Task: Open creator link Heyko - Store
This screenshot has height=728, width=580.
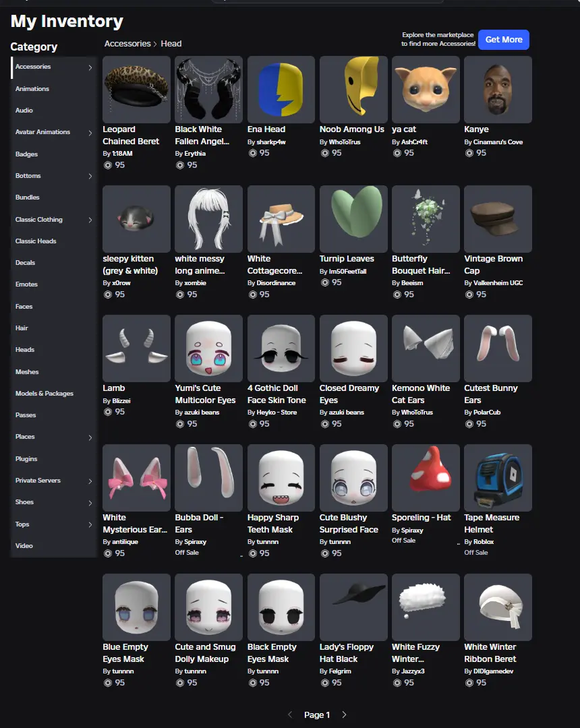Action: (277, 413)
